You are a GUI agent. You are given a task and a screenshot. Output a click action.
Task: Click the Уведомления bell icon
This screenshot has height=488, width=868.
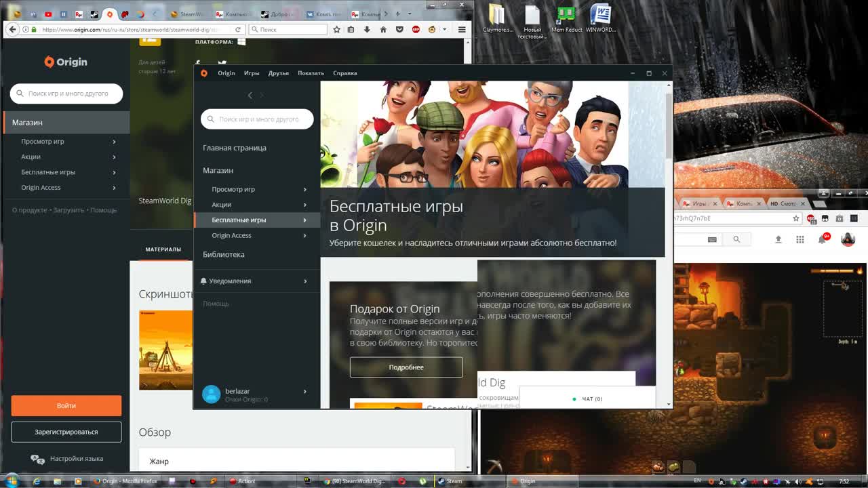[x=204, y=281]
